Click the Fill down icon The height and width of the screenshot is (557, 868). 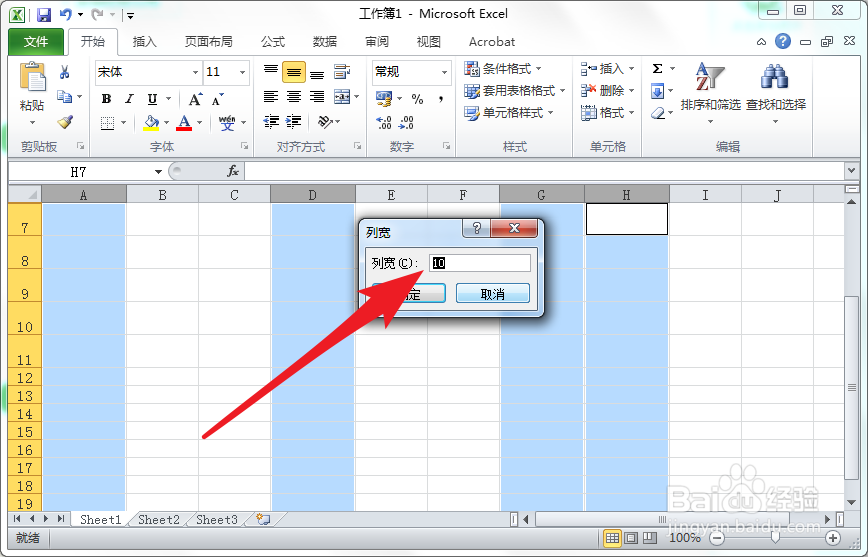click(657, 91)
